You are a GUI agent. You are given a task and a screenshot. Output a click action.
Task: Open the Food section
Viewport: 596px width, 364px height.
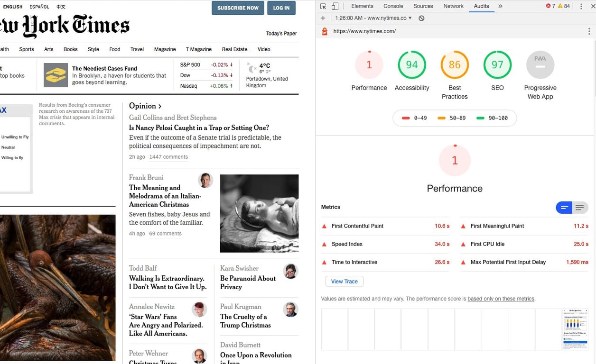point(115,49)
